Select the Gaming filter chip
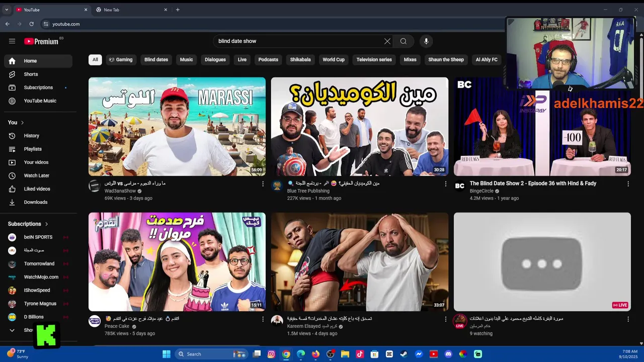Viewport: 644px width, 362px height. pyautogui.click(x=121, y=60)
